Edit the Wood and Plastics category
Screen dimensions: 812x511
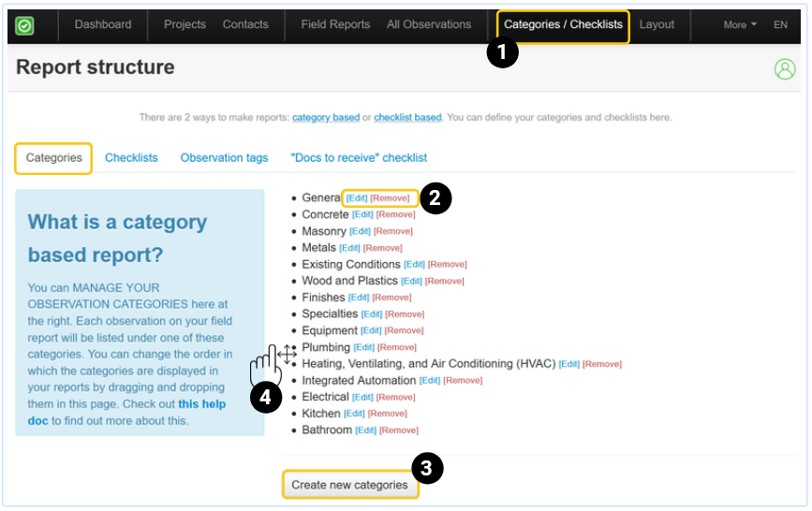tap(412, 281)
